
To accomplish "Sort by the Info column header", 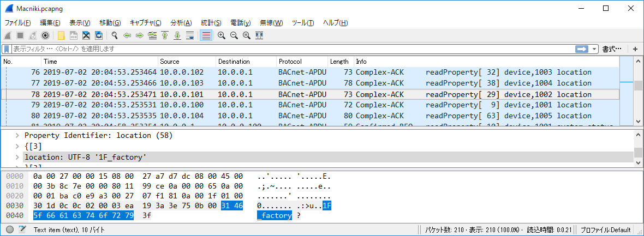I will click(486, 62).
